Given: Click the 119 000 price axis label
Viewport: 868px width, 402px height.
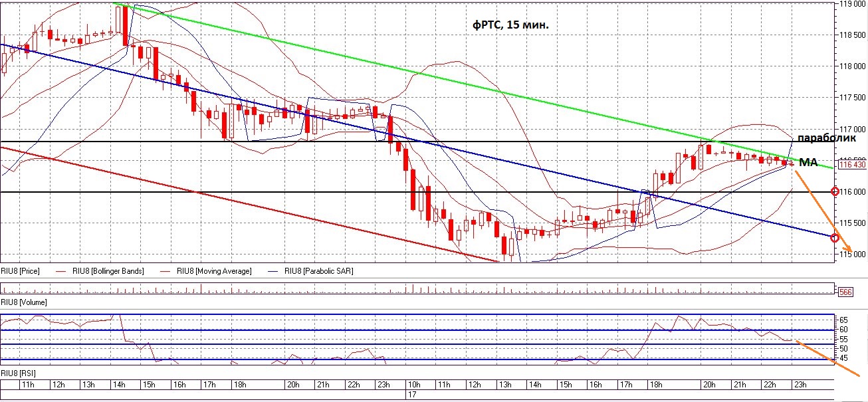Looking at the screenshot, I should click(x=853, y=4).
